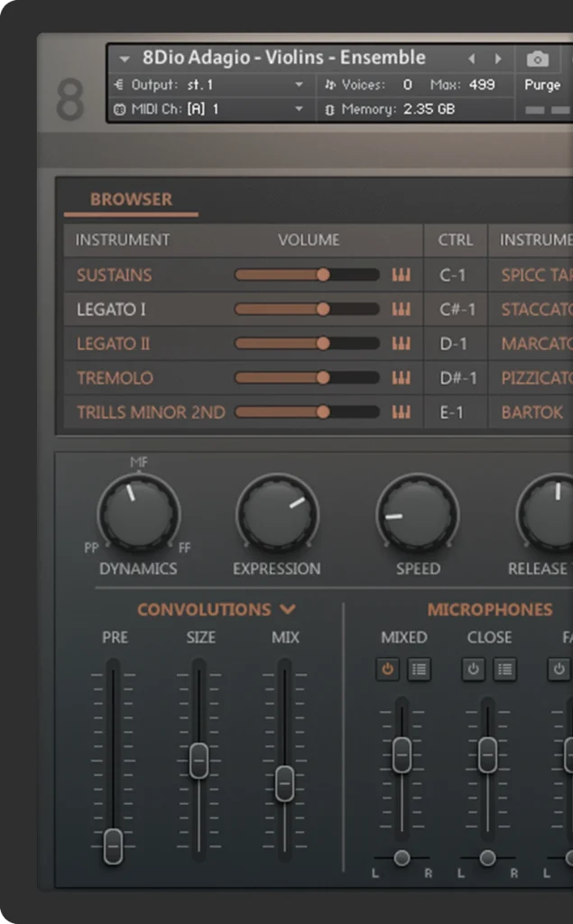Click the SPEED knob
Viewport: 573px width, 924px height.
(x=418, y=513)
